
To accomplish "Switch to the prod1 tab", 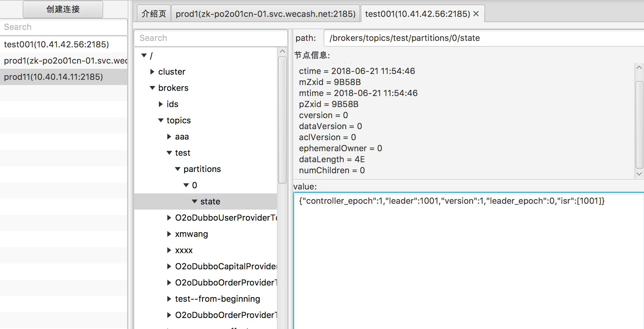I will [x=265, y=13].
